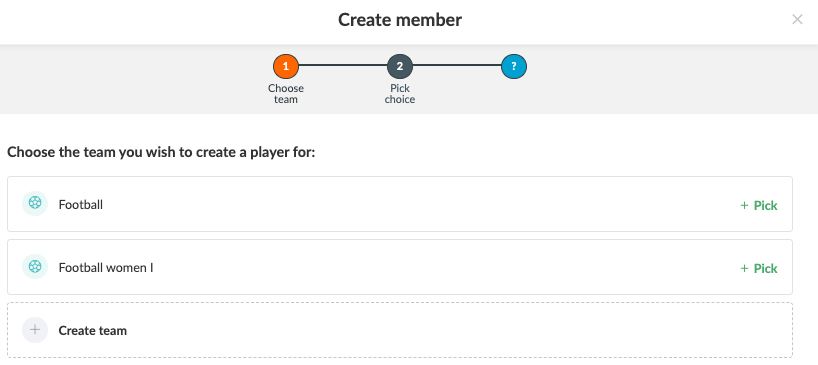Click the Football women I ball icon
The width and height of the screenshot is (818, 365).
tap(35, 267)
